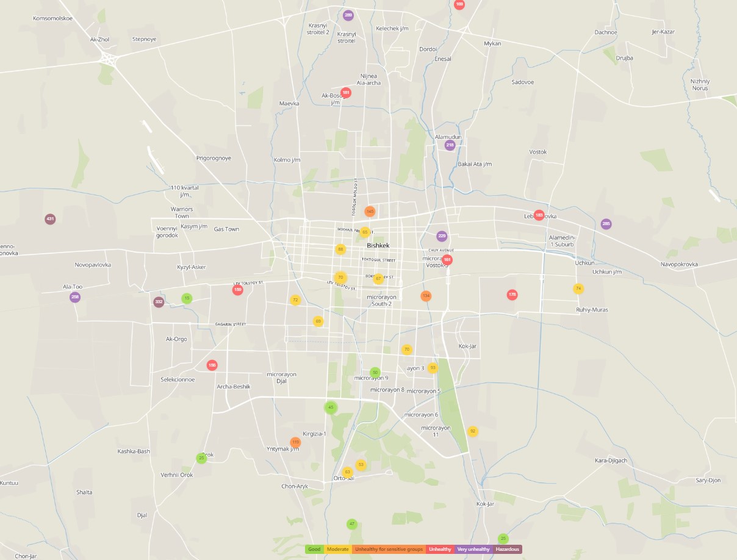
Task: Click the hazardous 431 air quality marker
Action: [x=50, y=219]
